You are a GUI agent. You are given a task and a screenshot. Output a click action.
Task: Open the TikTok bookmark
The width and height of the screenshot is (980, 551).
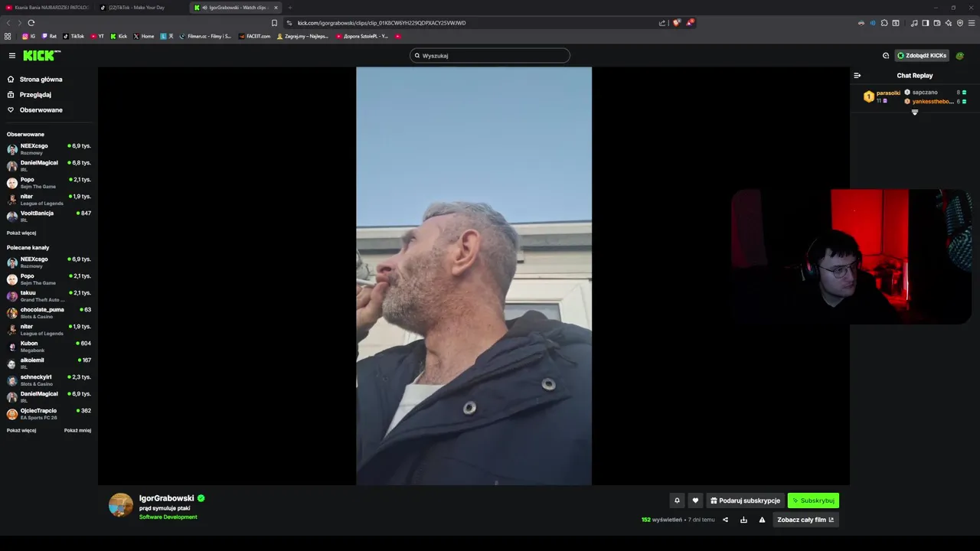coord(73,36)
